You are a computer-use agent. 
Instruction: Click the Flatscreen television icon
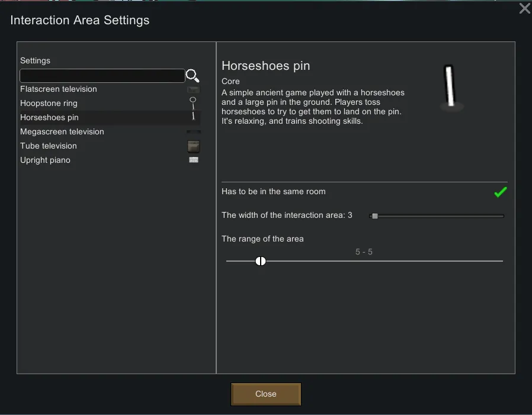193,89
